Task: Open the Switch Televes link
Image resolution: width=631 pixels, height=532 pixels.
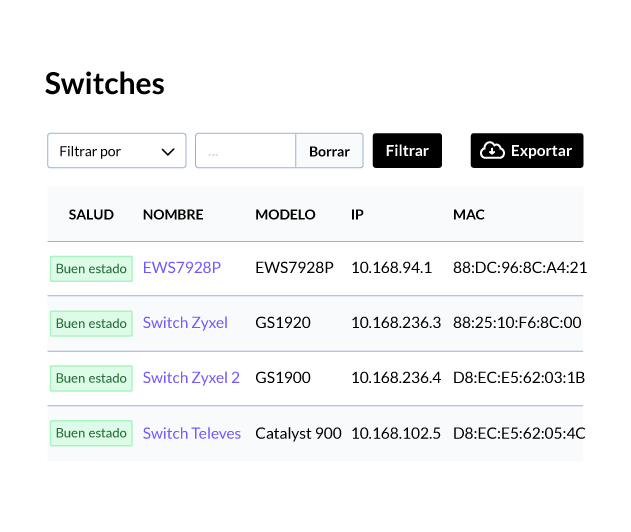Action: (192, 433)
